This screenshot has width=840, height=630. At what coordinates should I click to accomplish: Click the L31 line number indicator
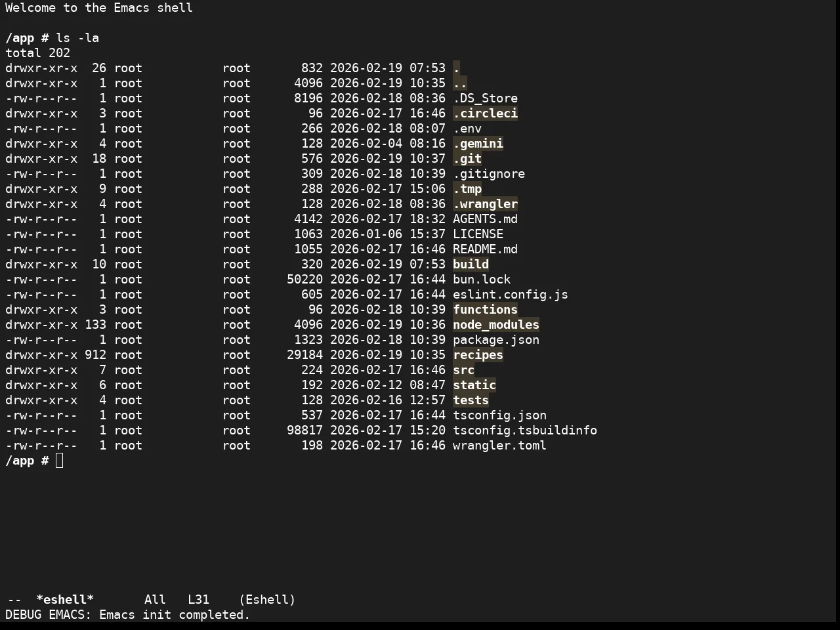point(198,600)
